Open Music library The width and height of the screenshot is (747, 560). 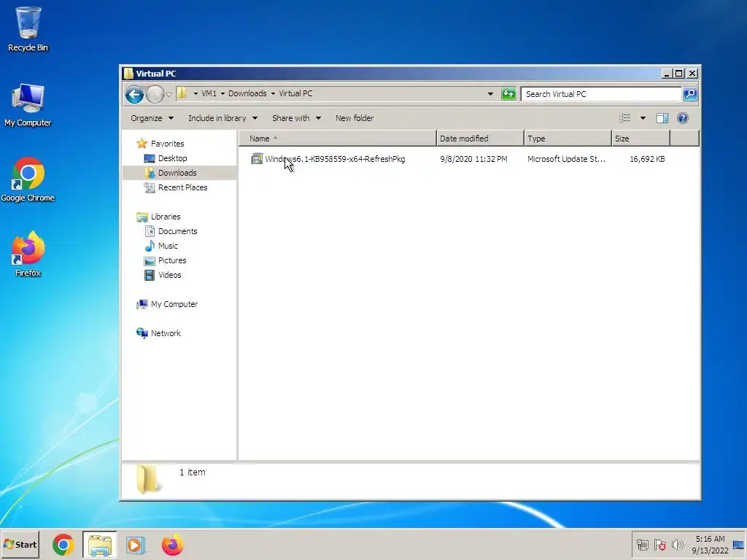pos(168,246)
